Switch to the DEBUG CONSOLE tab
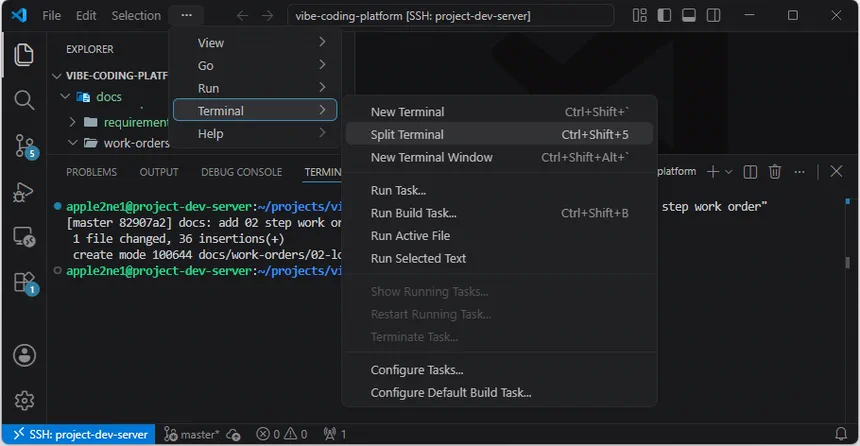This screenshot has height=446, width=860. click(x=241, y=172)
